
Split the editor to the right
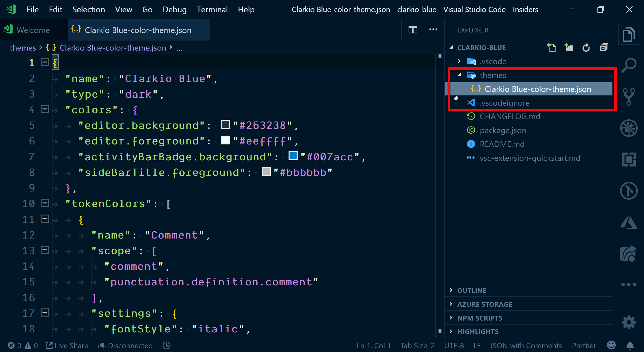[413, 30]
